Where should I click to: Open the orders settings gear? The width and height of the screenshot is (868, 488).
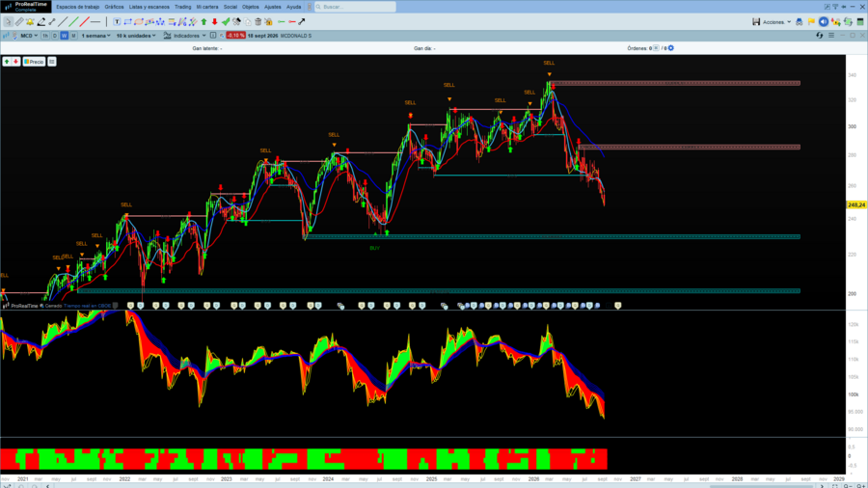671,48
